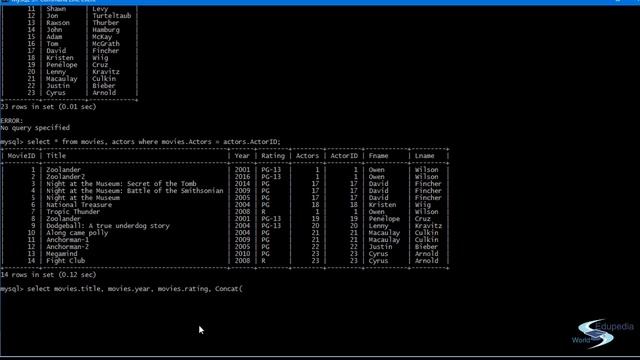Click the command line ending with 'Concat('

[x=121, y=289]
